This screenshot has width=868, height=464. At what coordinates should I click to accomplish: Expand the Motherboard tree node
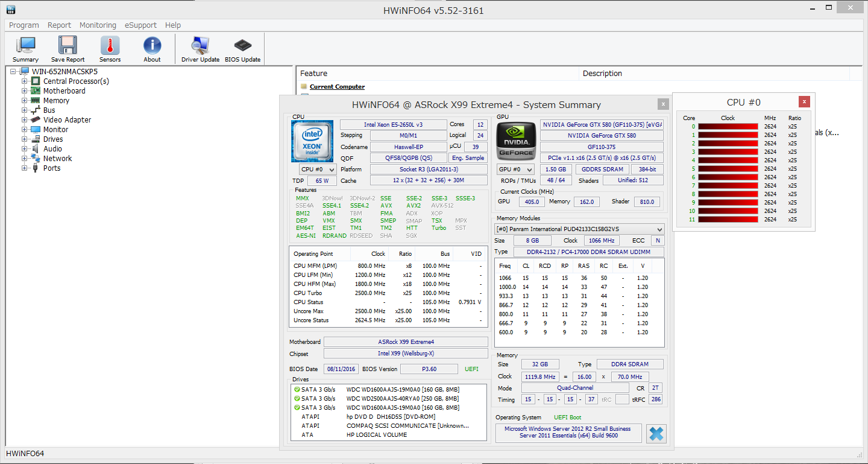pyautogui.click(x=25, y=91)
